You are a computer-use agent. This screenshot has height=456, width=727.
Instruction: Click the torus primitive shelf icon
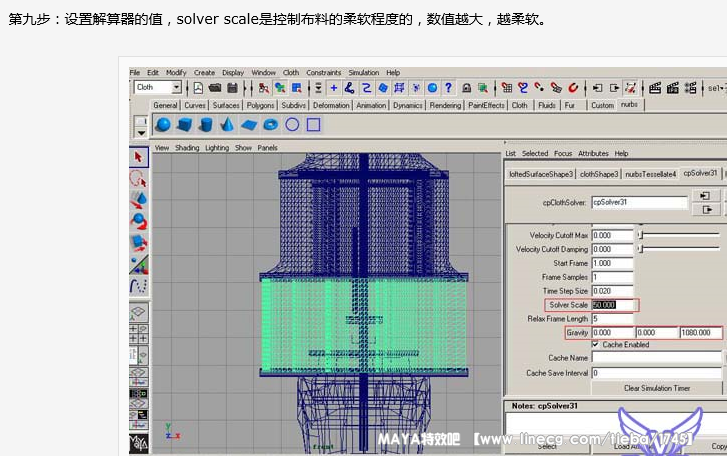pos(271,125)
